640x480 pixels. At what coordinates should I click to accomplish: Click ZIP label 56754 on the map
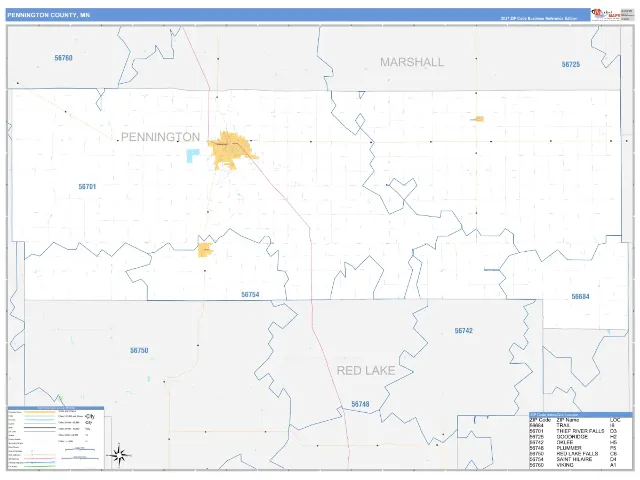(250, 294)
